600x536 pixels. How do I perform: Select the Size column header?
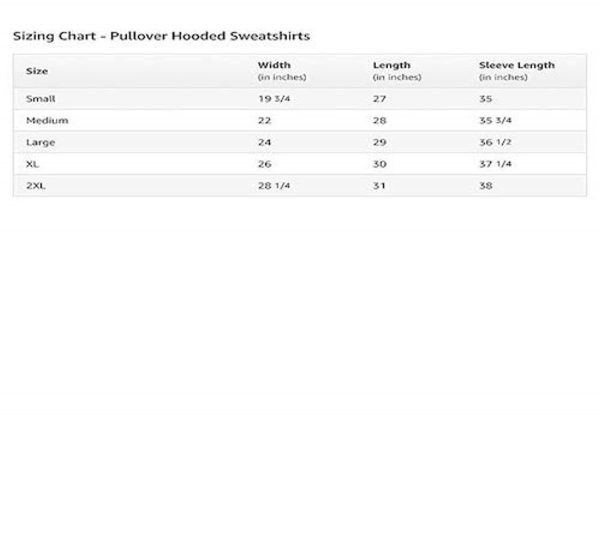[x=37, y=71]
